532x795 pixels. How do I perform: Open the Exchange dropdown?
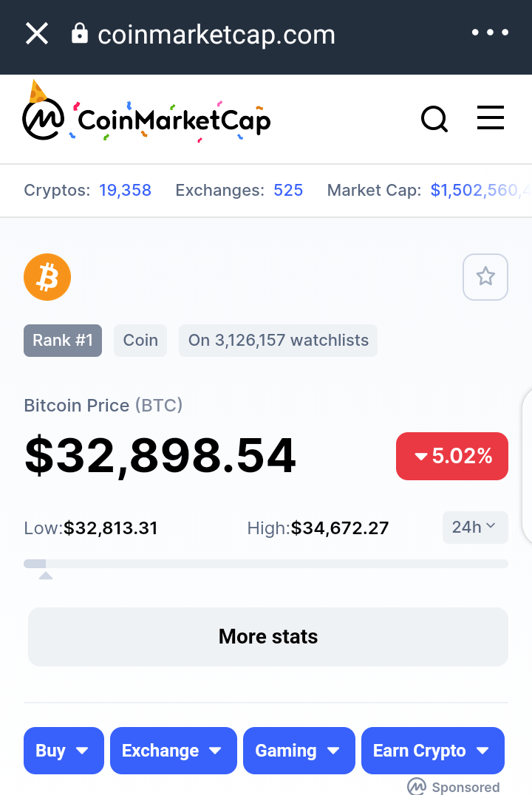[174, 751]
